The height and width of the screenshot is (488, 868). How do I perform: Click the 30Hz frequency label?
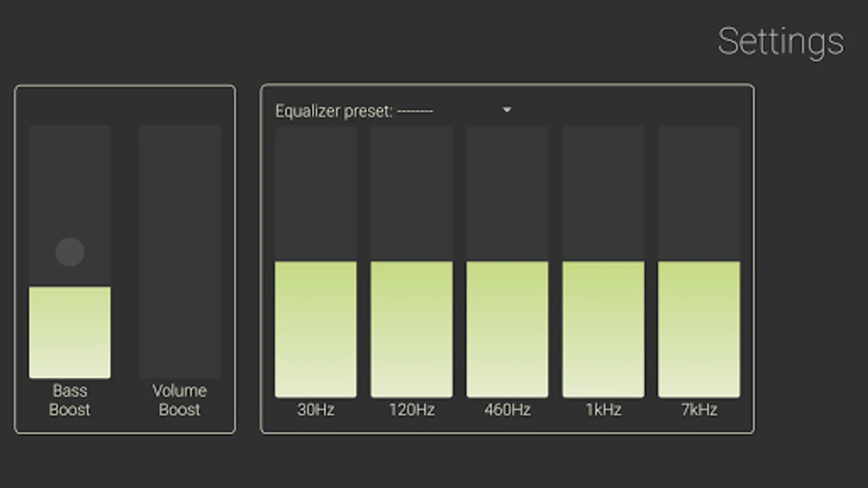pyautogui.click(x=316, y=409)
